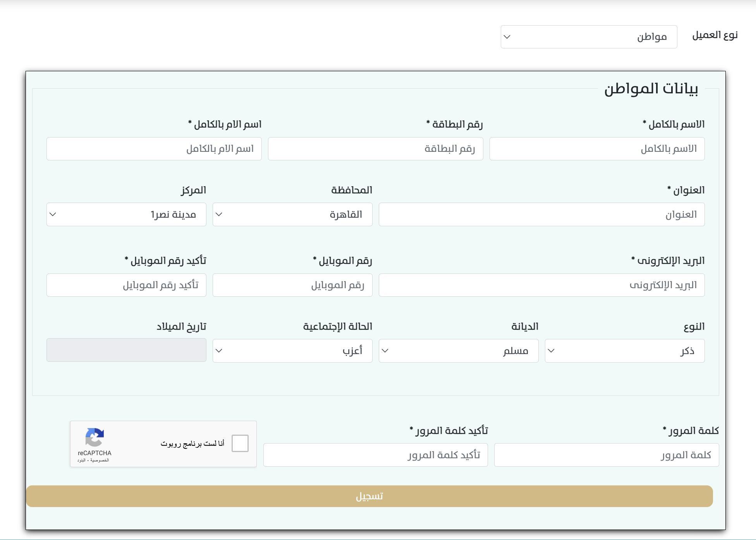The image size is (756, 540).
Task: Click the password input field
Action: point(606,455)
